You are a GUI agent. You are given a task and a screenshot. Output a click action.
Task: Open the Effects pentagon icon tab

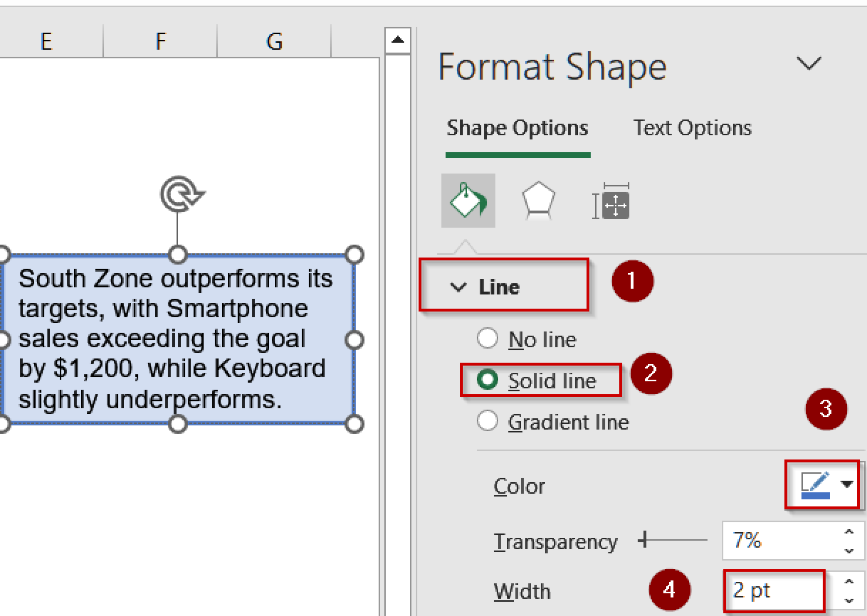click(538, 201)
